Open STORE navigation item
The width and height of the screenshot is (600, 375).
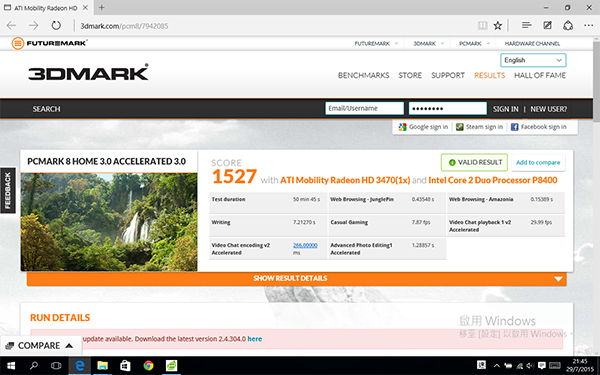(410, 75)
